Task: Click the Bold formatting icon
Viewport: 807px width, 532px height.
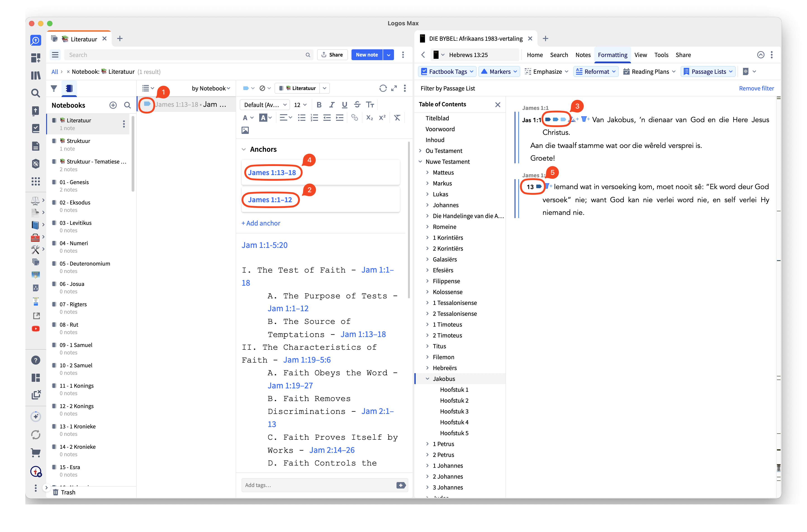Action: (319, 105)
